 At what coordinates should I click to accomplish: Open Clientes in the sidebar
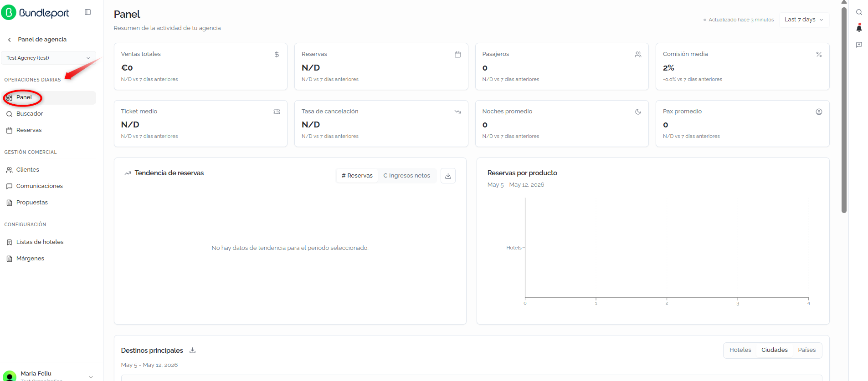[49, 170]
